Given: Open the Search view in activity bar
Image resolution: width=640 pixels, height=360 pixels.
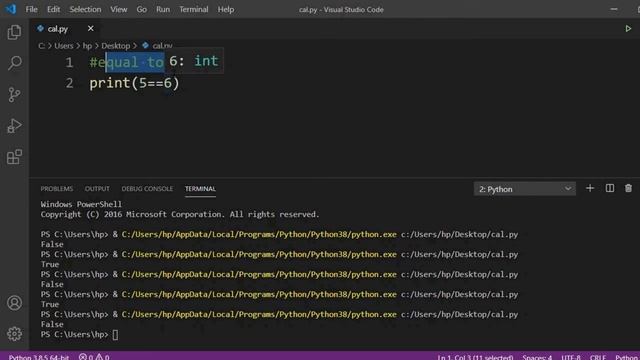Looking at the screenshot, I should pos(14,63).
